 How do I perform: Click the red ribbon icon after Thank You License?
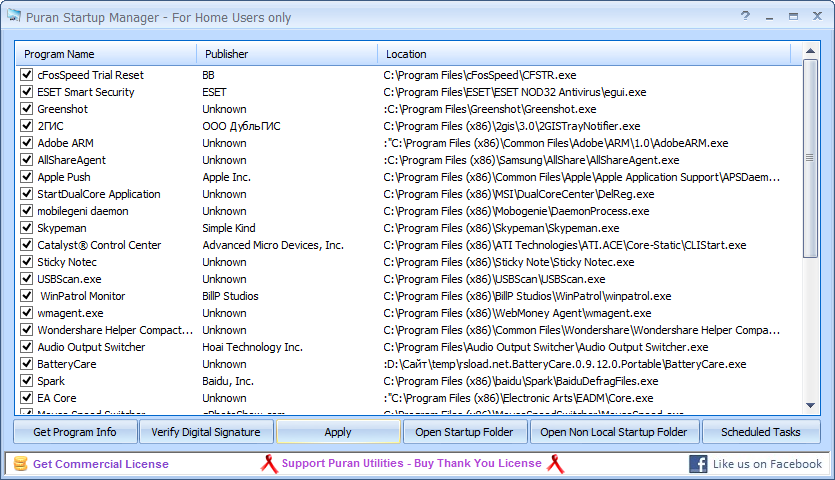[x=555, y=463]
